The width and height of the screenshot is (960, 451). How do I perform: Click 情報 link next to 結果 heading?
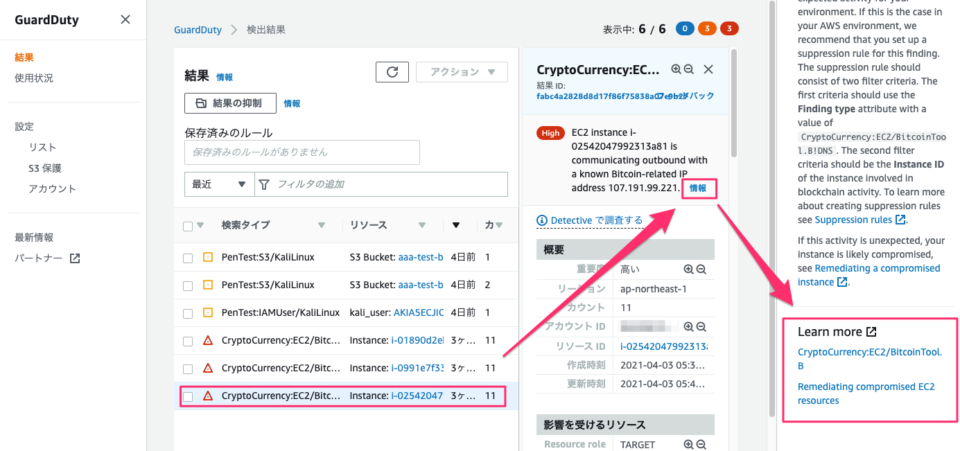click(x=224, y=77)
